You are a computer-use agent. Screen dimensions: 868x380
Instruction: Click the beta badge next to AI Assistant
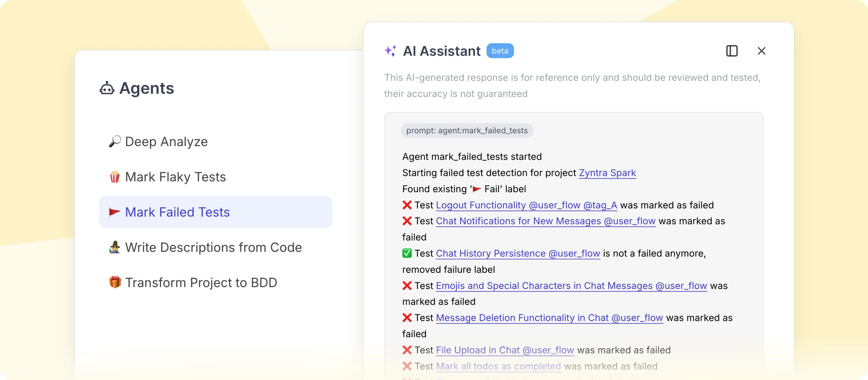click(x=500, y=51)
